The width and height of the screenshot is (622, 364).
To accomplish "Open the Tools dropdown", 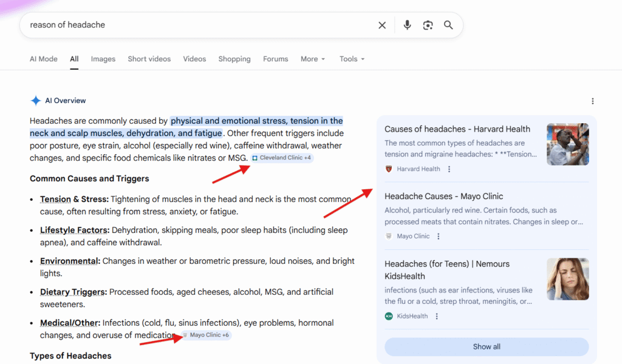I will [x=352, y=59].
